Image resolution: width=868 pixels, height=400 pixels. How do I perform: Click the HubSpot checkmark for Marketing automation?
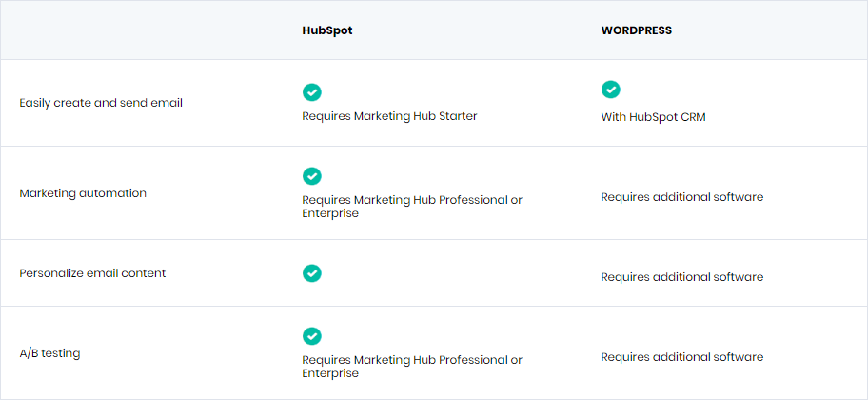pyautogui.click(x=311, y=176)
